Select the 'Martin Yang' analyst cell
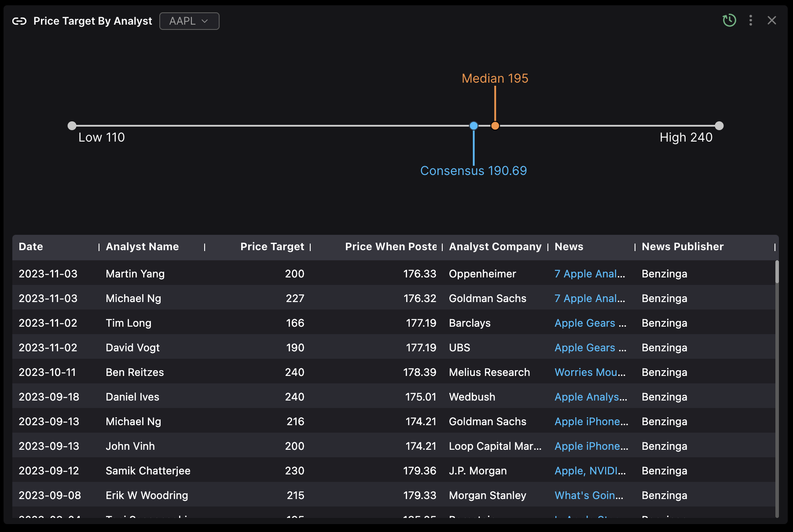 coord(135,274)
